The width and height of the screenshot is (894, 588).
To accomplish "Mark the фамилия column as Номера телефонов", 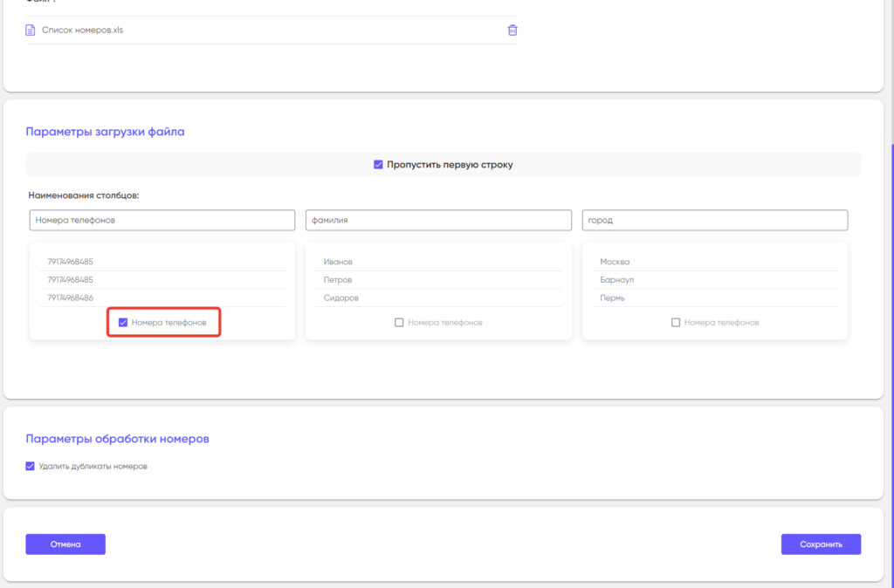I will point(399,323).
